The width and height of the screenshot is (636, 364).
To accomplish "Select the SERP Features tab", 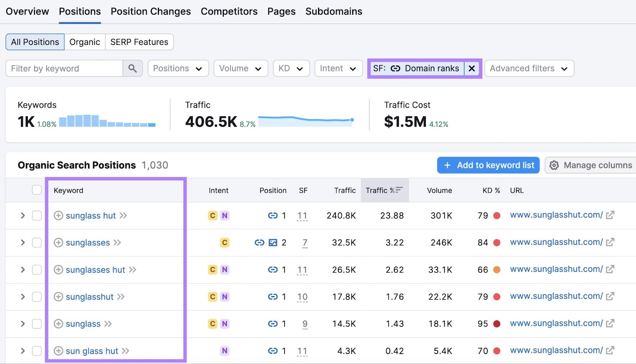I will coord(139,42).
